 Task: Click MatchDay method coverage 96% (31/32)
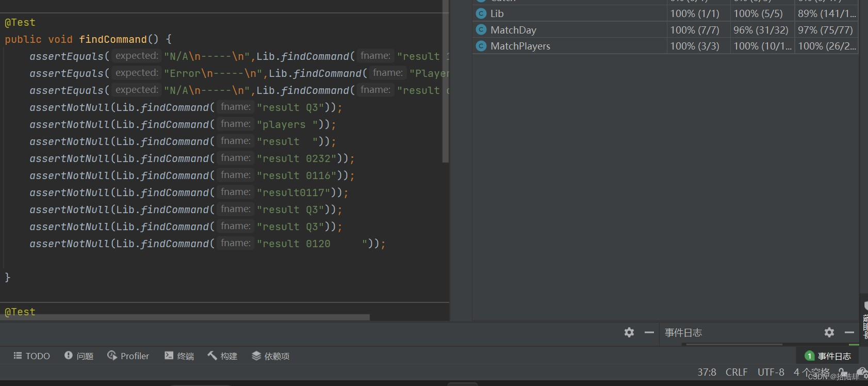(761, 30)
